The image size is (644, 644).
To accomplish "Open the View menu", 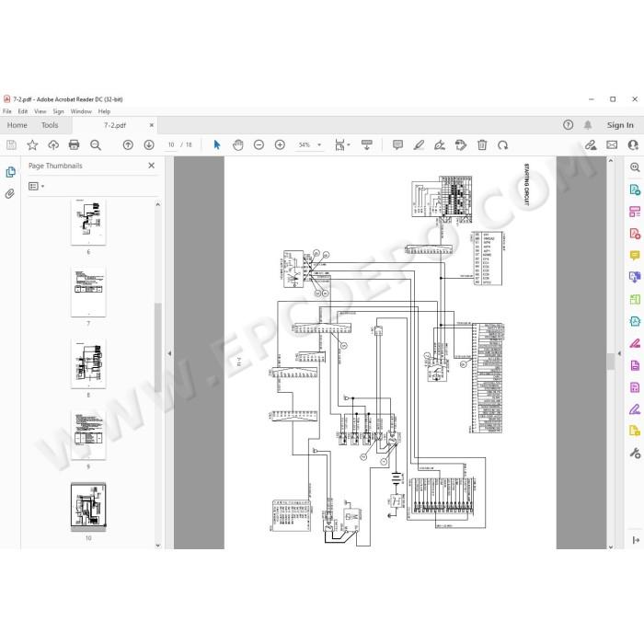I will pyautogui.click(x=40, y=111).
